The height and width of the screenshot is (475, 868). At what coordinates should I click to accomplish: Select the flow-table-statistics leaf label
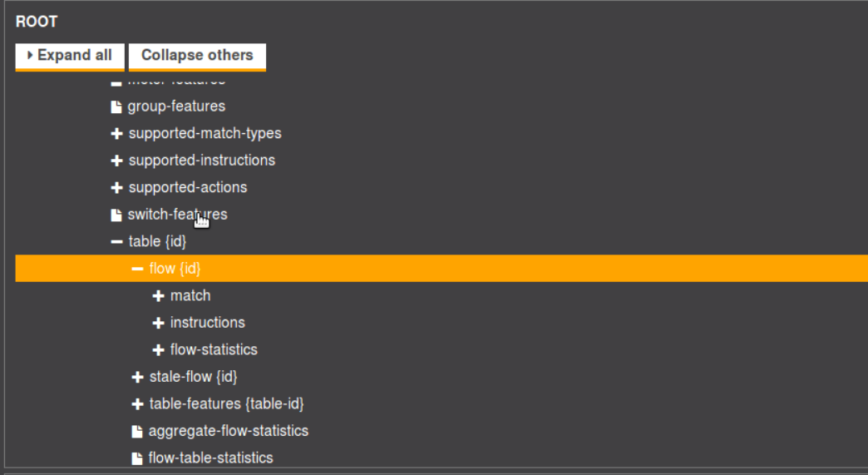click(x=210, y=458)
